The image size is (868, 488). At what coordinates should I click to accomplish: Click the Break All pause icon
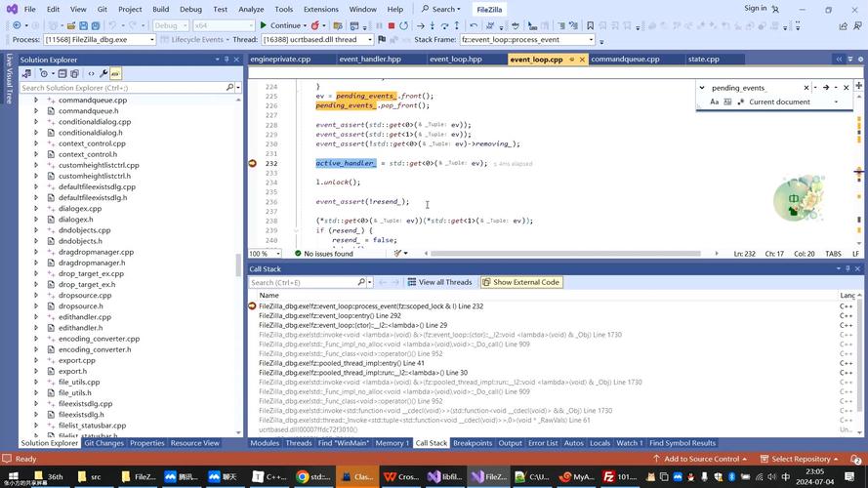pyautogui.click(x=379, y=25)
